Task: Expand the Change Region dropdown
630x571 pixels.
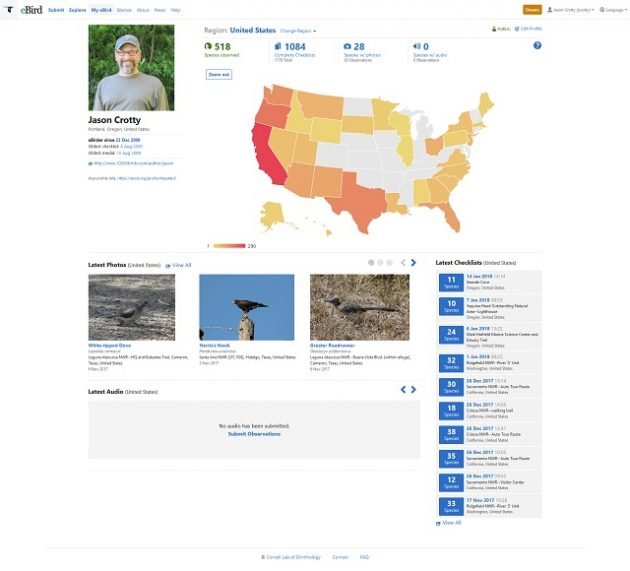Action: click(x=298, y=31)
